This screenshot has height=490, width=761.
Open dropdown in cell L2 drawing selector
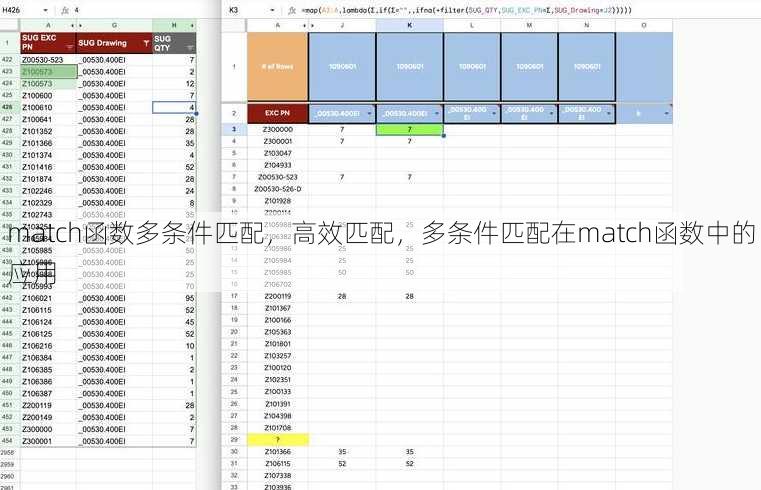pos(494,114)
